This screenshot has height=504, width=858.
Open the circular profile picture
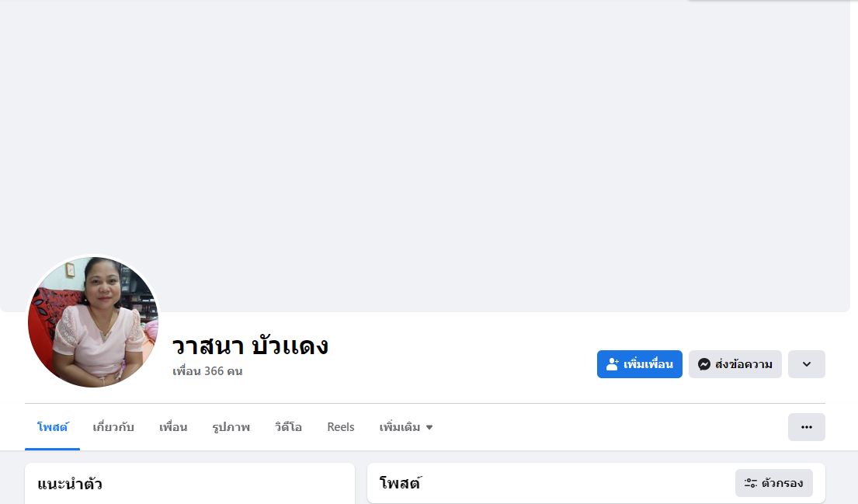[93, 322]
